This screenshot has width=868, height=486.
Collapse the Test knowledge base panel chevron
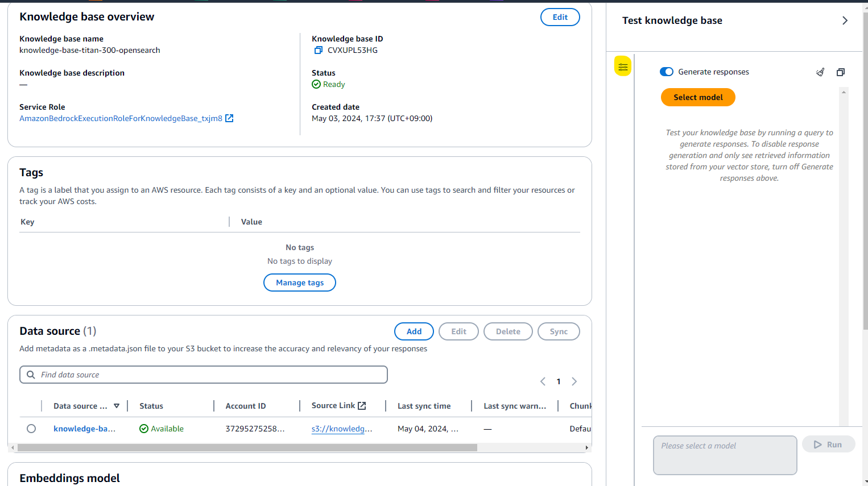pos(845,20)
